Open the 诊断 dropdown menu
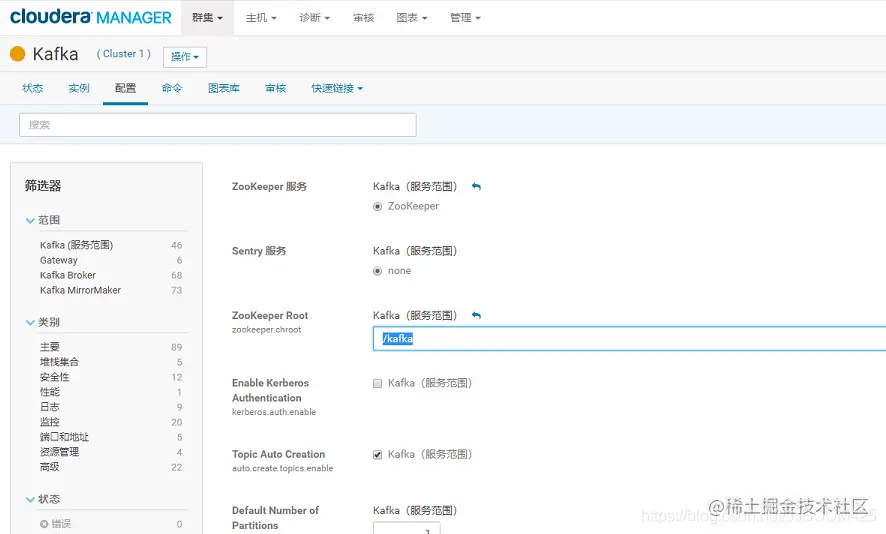Image resolution: width=886 pixels, height=534 pixels. (x=314, y=18)
